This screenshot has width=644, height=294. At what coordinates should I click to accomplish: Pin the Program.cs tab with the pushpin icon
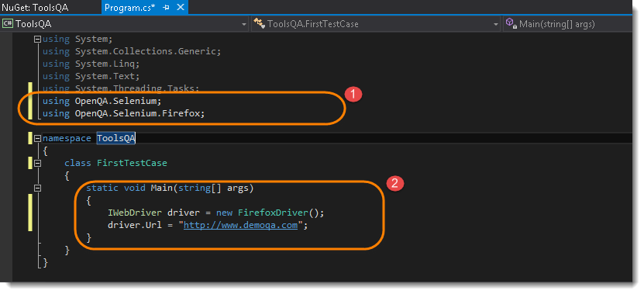(x=167, y=8)
